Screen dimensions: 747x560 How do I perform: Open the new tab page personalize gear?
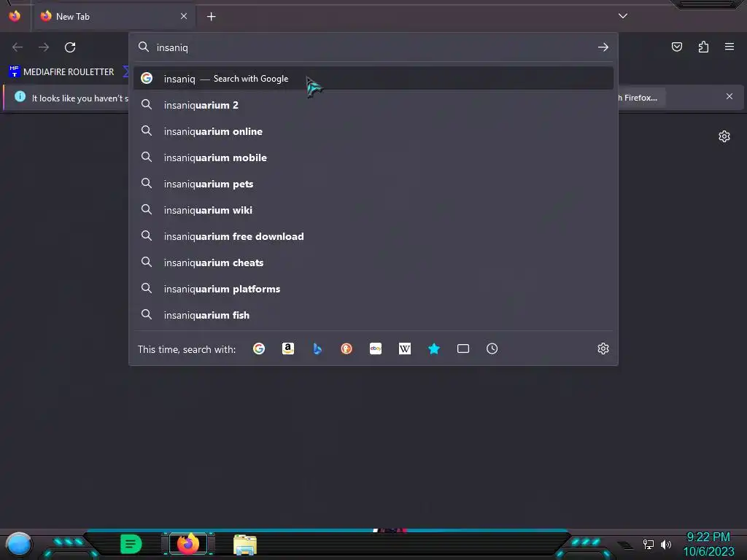(724, 136)
